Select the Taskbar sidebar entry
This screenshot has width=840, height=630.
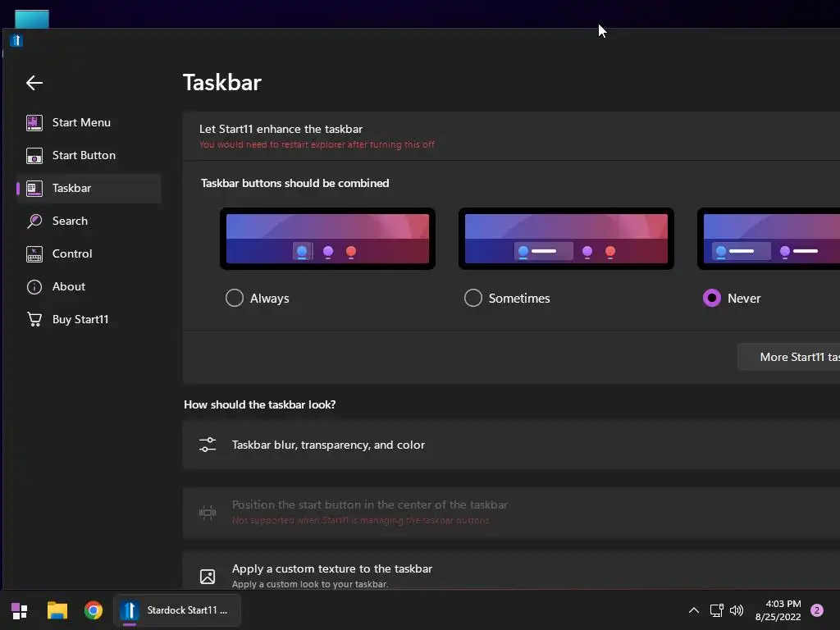point(89,188)
